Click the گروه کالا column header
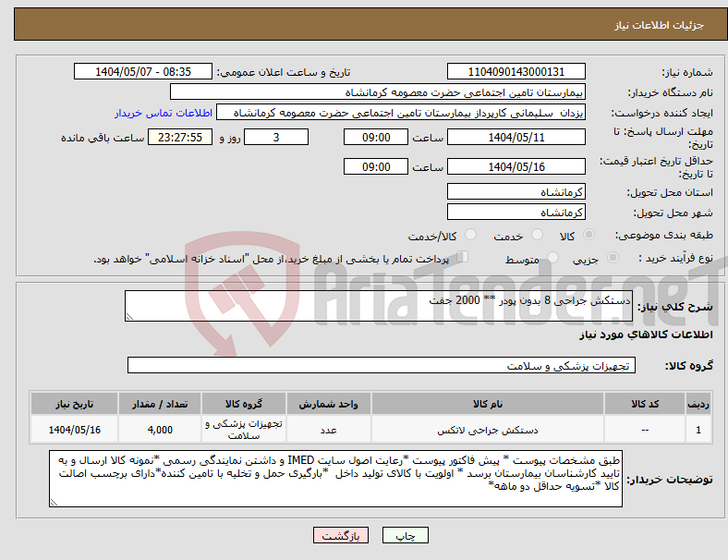728x560 pixels. click(244, 404)
